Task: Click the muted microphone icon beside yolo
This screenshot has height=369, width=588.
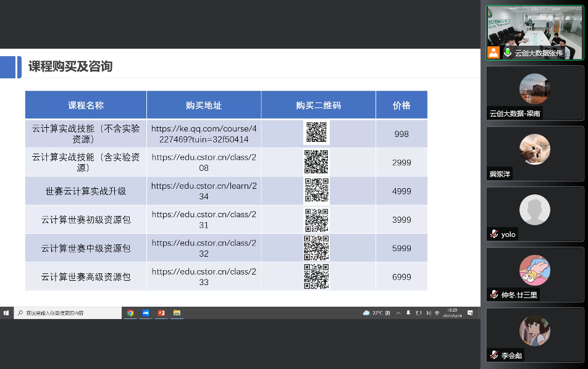Action: [494, 234]
